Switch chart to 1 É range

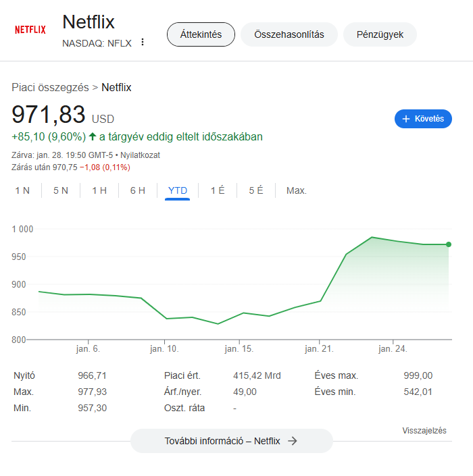point(218,190)
